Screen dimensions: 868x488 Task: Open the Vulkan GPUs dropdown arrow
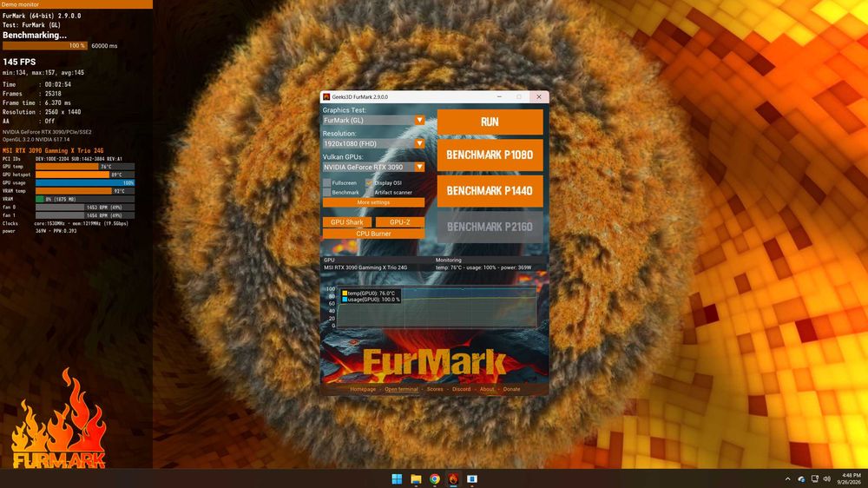[x=419, y=167]
